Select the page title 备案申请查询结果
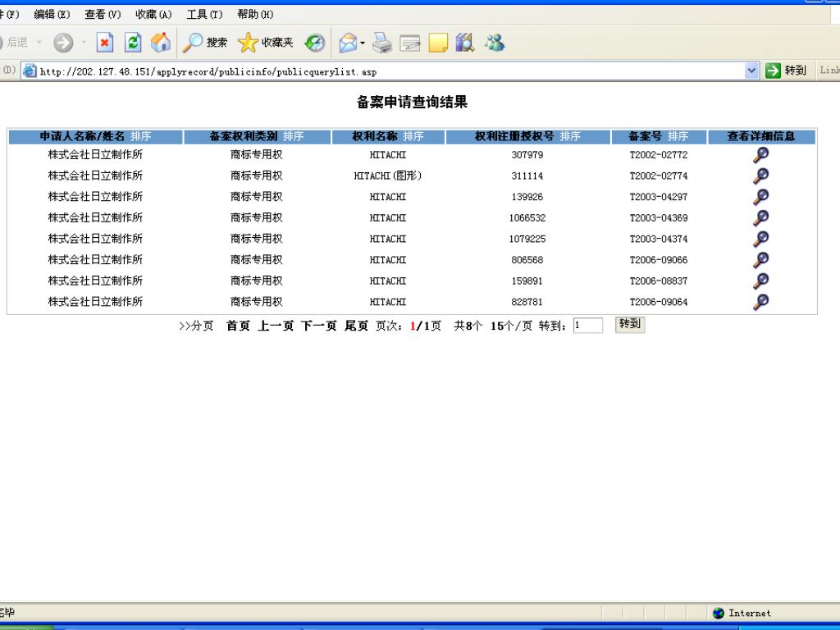 click(x=412, y=102)
